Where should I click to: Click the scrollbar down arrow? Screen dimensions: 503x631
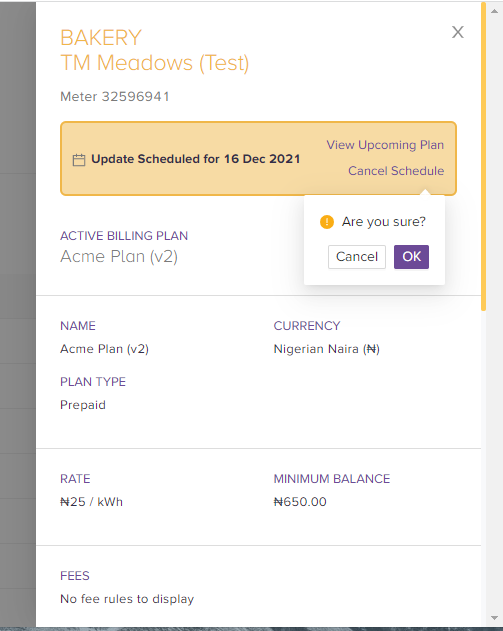tap(495, 618)
